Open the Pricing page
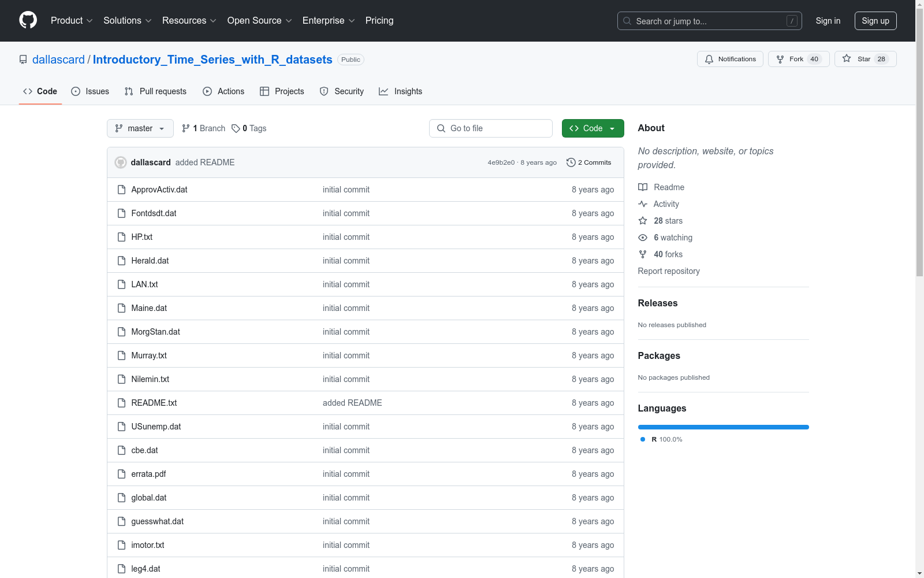 point(379,21)
